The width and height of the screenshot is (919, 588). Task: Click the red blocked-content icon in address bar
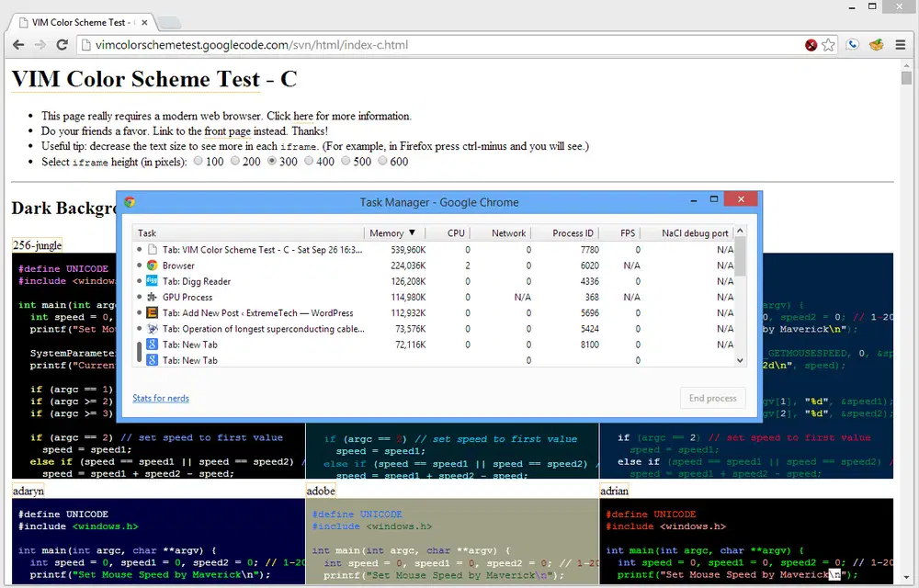811,45
